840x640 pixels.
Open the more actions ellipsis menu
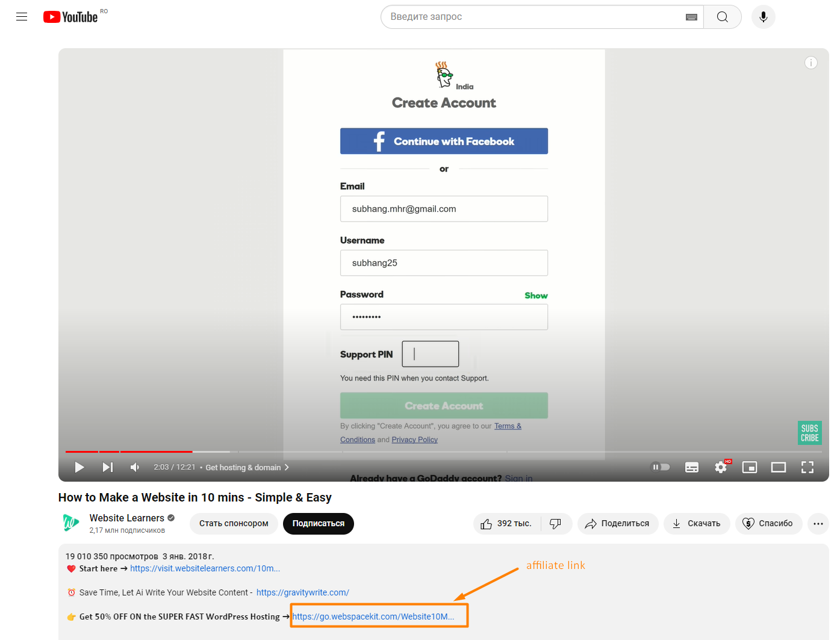tap(818, 523)
